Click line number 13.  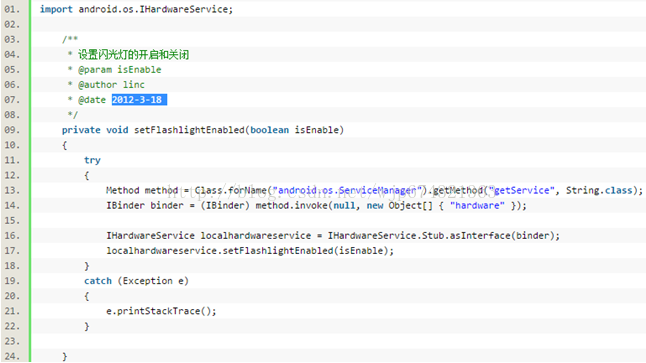[x=12, y=190]
